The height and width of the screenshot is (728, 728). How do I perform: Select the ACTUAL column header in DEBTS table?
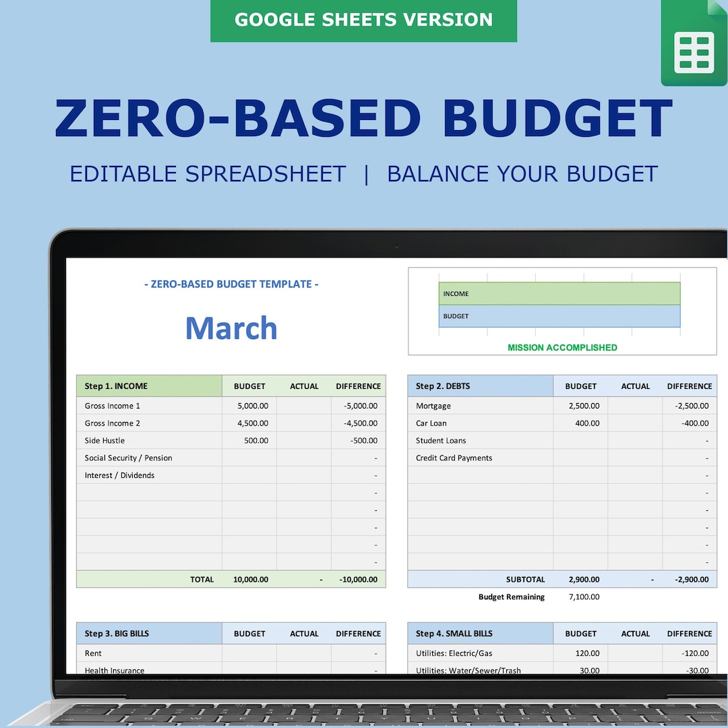click(635, 386)
